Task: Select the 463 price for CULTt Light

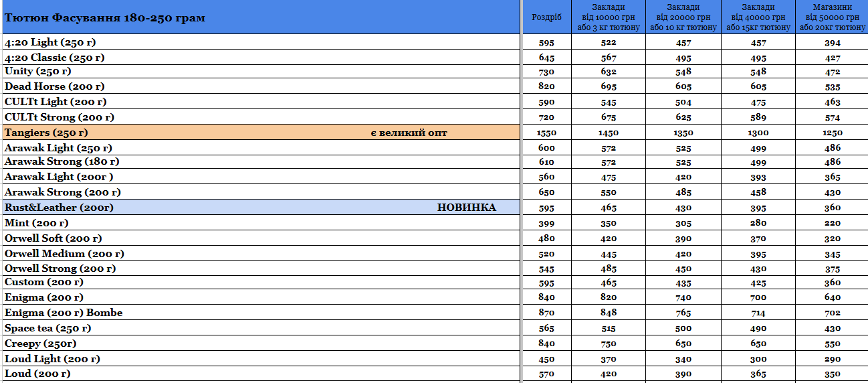Action: [x=833, y=102]
